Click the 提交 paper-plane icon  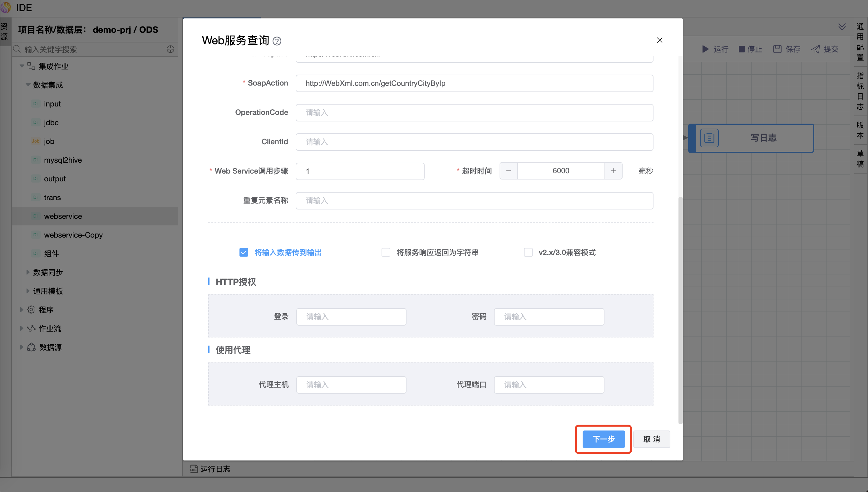(x=815, y=49)
